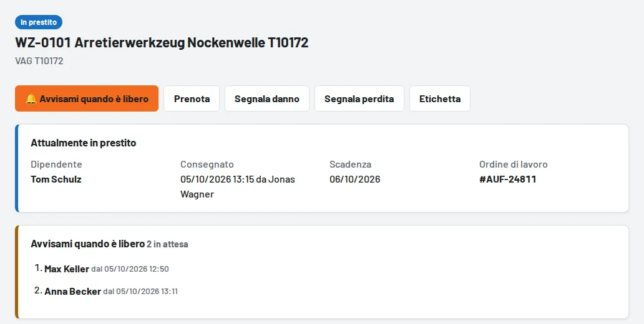Click the 'In prestito' status badge
This screenshot has height=324, width=644.
[39, 22]
